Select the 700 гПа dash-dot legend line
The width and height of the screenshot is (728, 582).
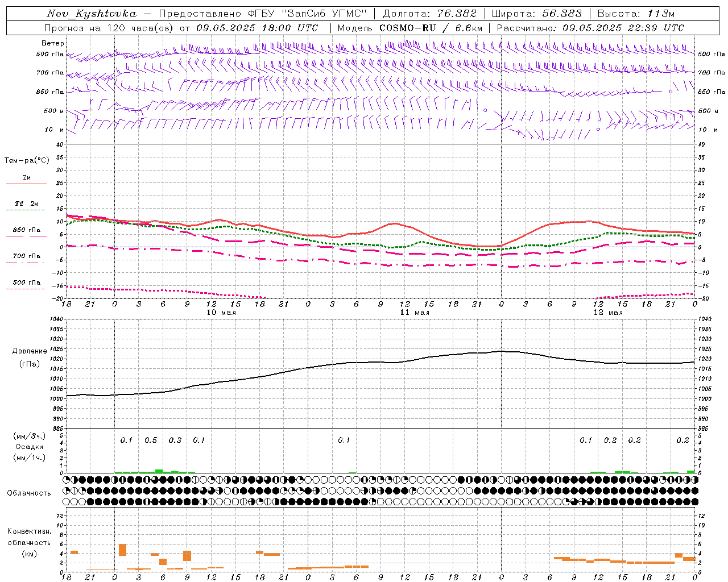tap(26, 263)
